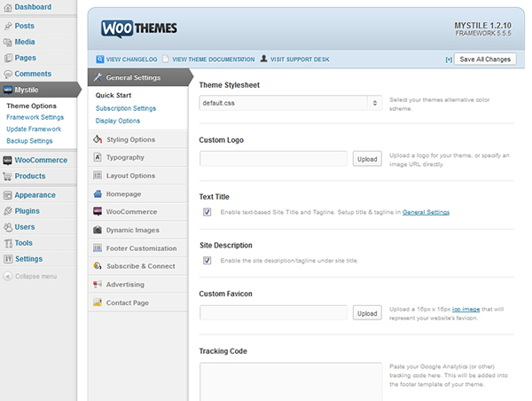Click the Typography icon
Image resolution: width=532 pixels, height=401 pixels.
(98, 157)
